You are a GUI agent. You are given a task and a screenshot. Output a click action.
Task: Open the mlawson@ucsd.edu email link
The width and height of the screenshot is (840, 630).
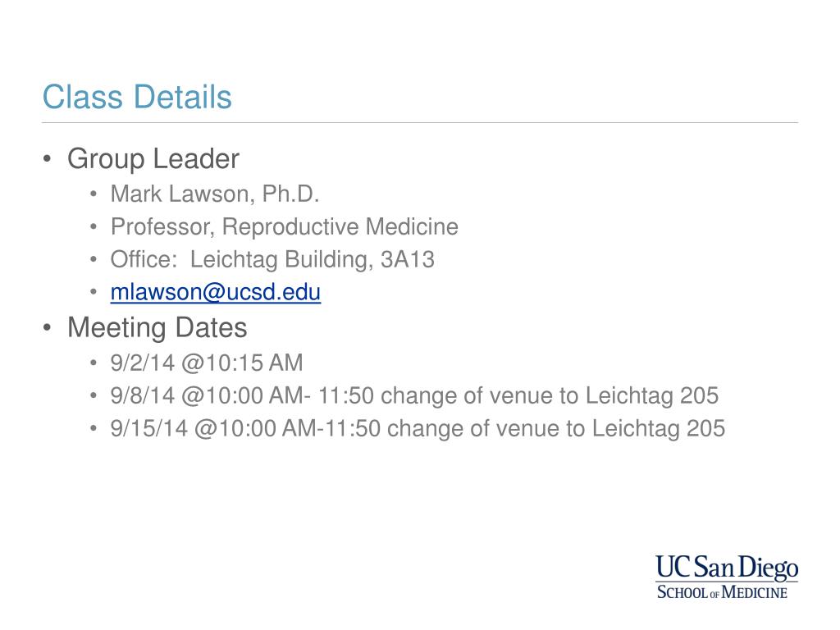pyautogui.click(x=216, y=293)
